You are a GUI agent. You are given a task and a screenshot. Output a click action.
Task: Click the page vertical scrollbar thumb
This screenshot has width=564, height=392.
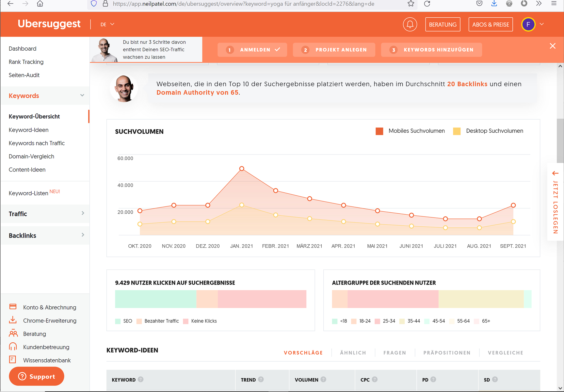[560, 141]
